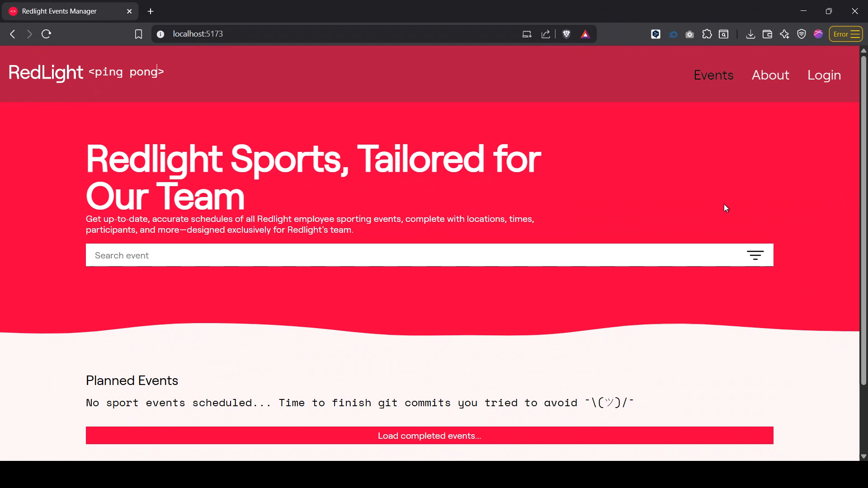The image size is (868, 488).
Task: Reload the page
Action: pos(46,34)
